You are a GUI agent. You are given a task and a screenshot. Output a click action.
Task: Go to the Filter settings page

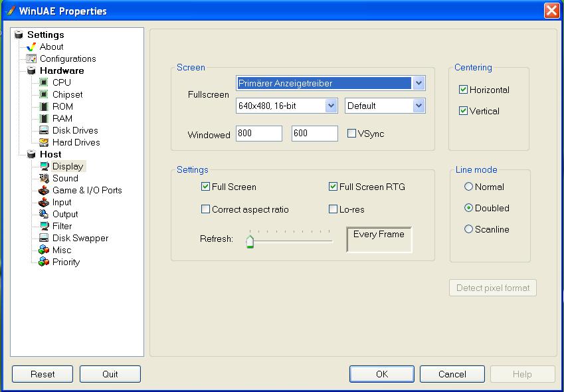click(62, 226)
